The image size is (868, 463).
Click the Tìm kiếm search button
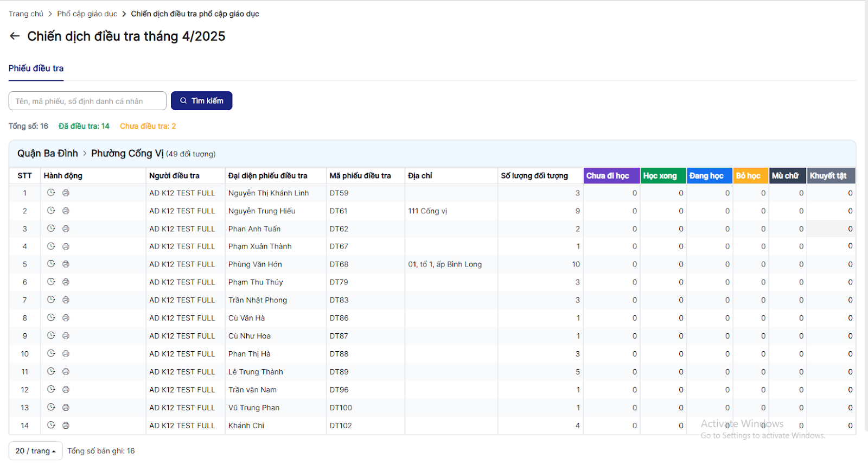click(x=201, y=101)
